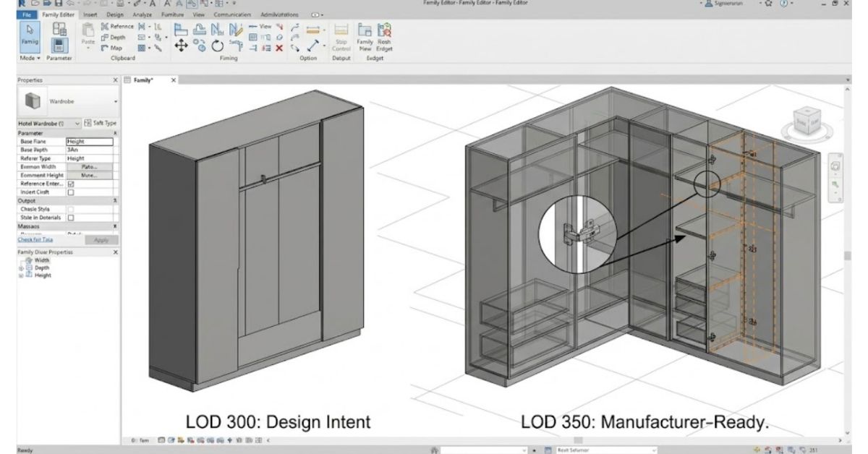Viewport: 868px width, 454px height.
Task: Click the house icon in status bar
Action: [x=435, y=450]
